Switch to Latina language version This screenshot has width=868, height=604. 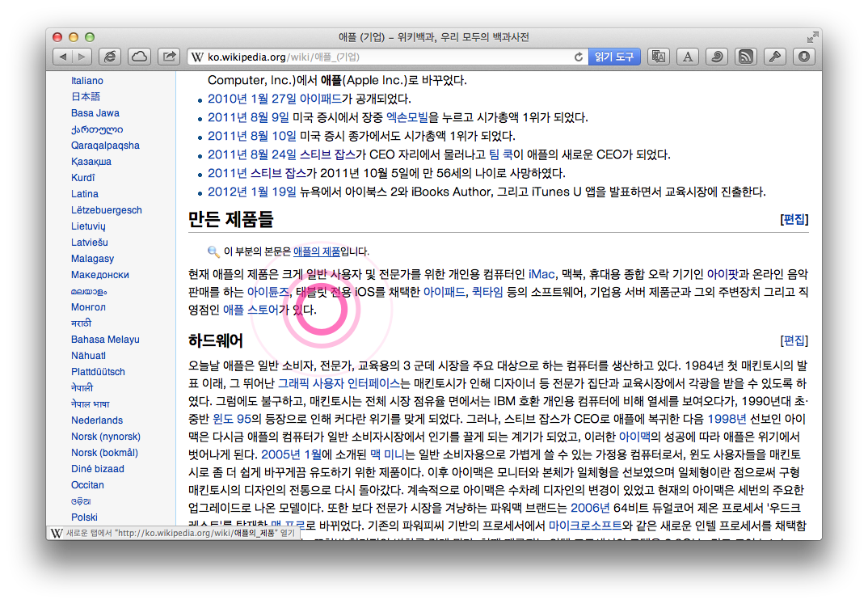[x=85, y=194]
